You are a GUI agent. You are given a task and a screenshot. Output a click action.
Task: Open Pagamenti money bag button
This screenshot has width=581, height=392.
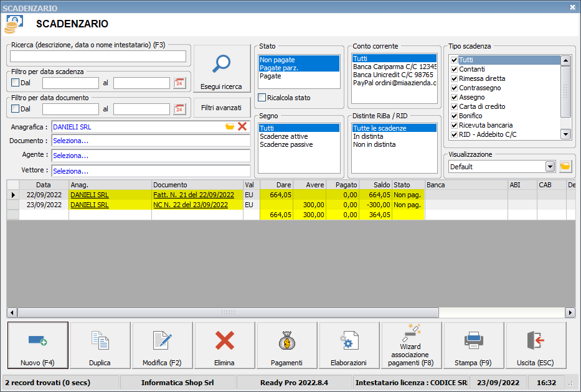tap(286, 345)
